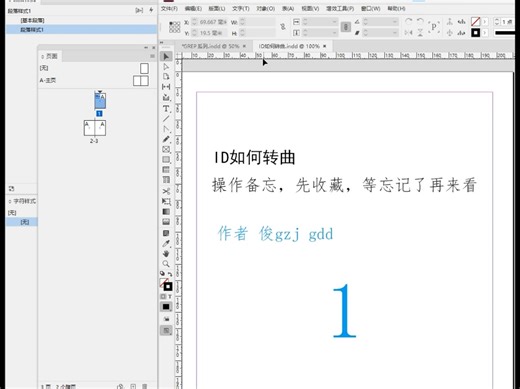Toggle constrain proportions chain for width and height
This screenshot has width=520, height=389.
coord(283,27)
